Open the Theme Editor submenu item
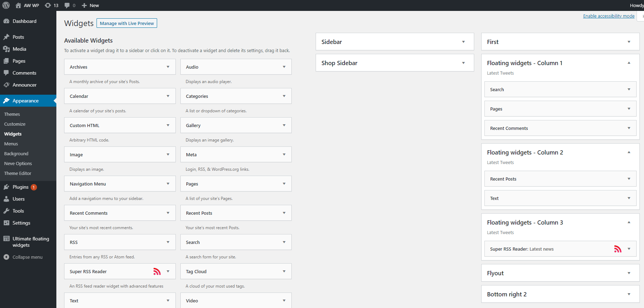This screenshot has width=644, height=308. (18, 173)
